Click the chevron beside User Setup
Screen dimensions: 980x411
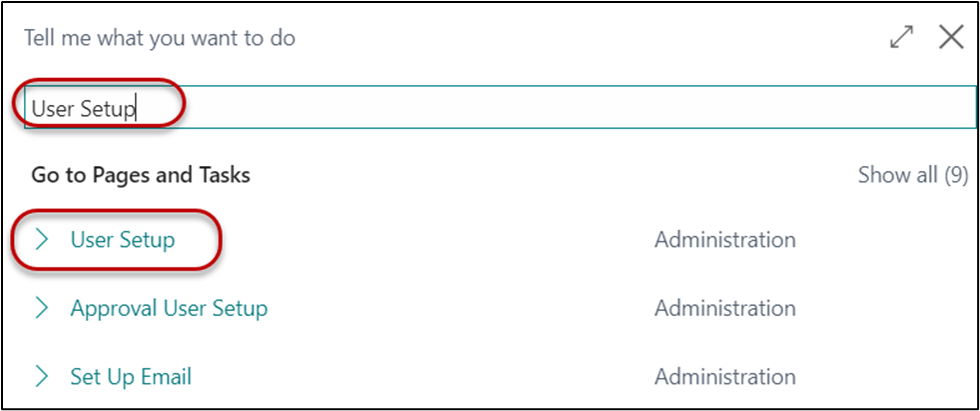tap(42, 240)
